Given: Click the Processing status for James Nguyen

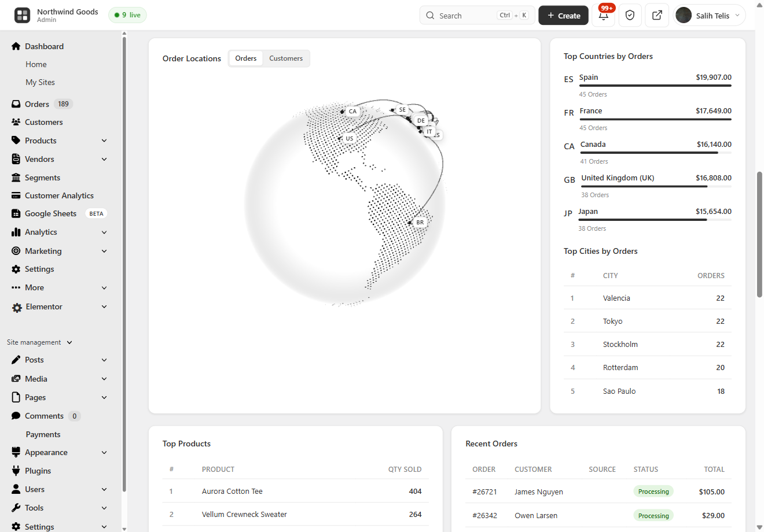Looking at the screenshot, I should point(653,492).
